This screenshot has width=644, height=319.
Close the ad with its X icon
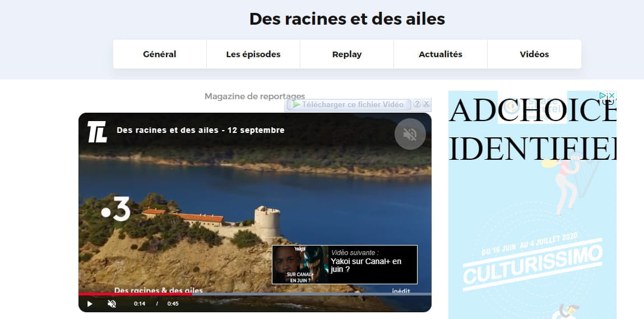(x=611, y=96)
